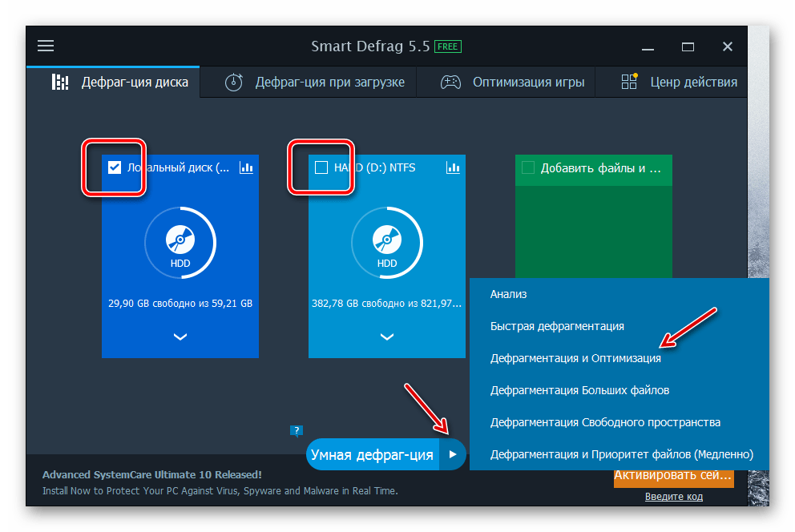Viewport: 795px width, 532px height.
Task: Click the Action Center grid icon
Action: click(x=629, y=82)
